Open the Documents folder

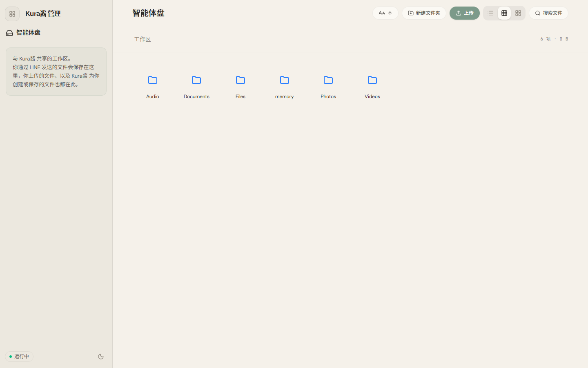pyautogui.click(x=196, y=87)
